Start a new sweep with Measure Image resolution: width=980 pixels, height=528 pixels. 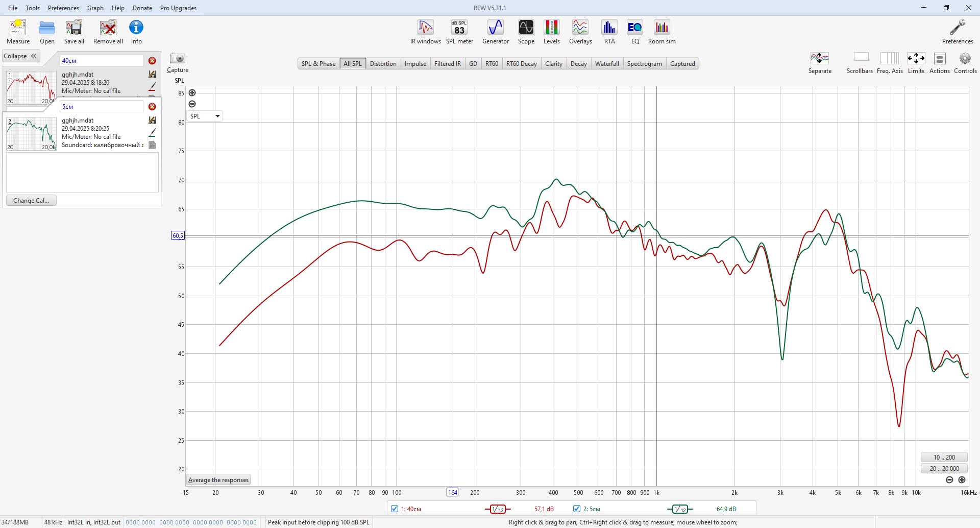(18, 32)
